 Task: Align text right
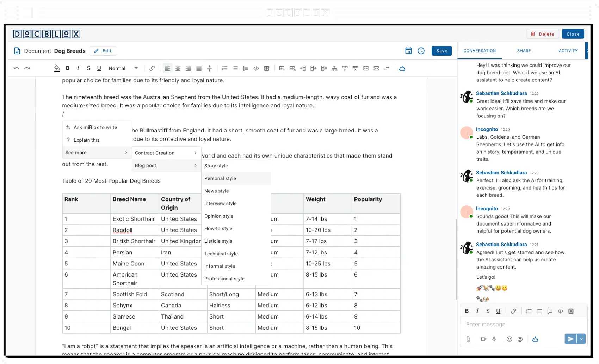189,68
